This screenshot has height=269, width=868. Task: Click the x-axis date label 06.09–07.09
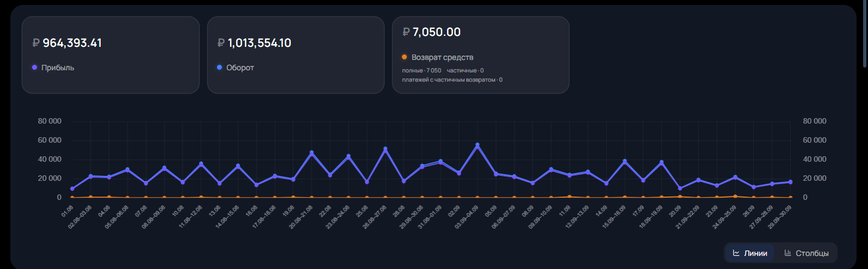coord(504,217)
